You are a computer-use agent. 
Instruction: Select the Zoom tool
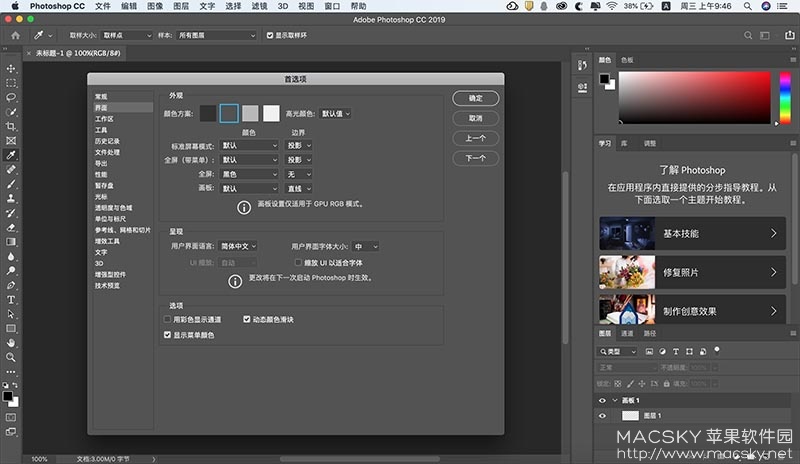click(11, 357)
